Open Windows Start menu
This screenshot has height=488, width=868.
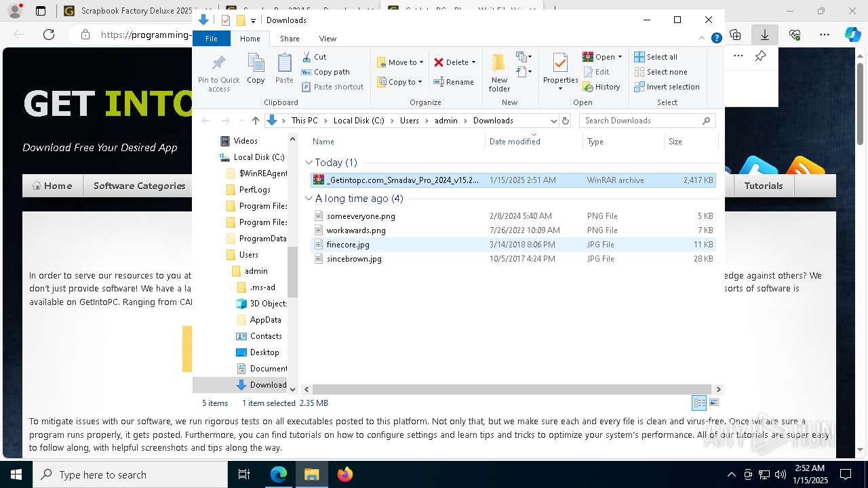click(16, 474)
